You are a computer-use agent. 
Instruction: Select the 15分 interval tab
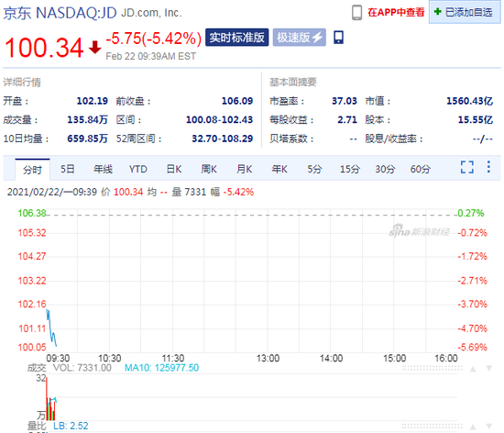tap(350, 169)
